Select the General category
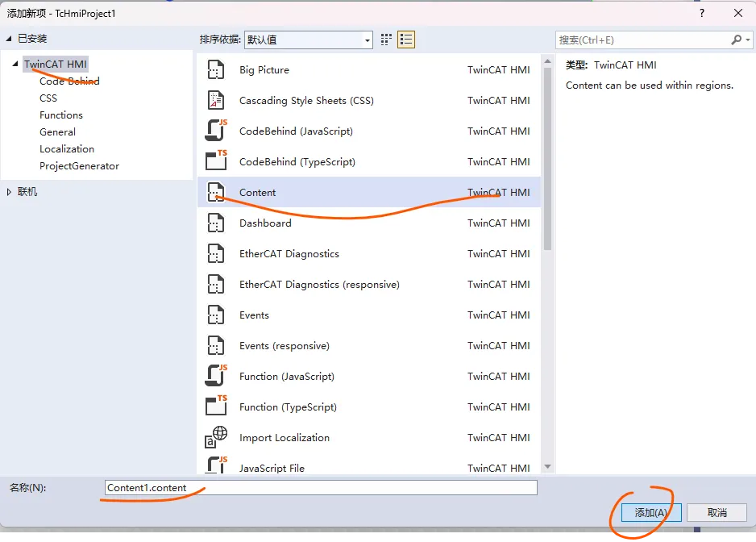 click(x=57, y=131)
